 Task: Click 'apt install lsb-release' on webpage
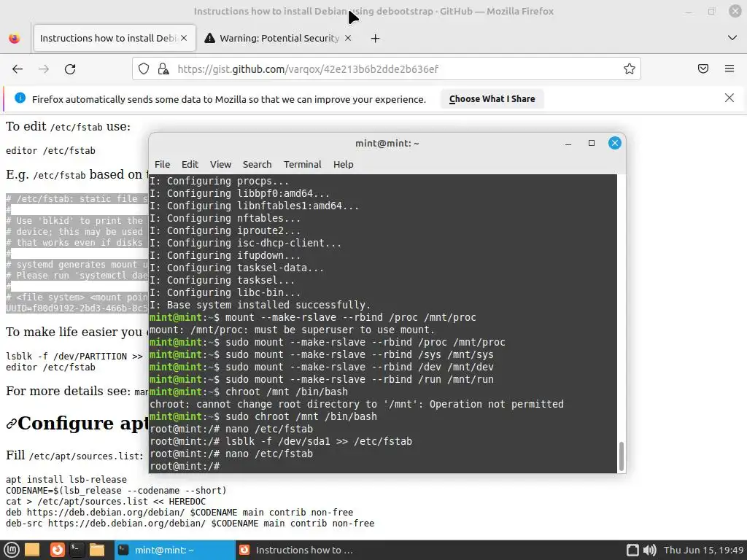[x=66, y=480]
